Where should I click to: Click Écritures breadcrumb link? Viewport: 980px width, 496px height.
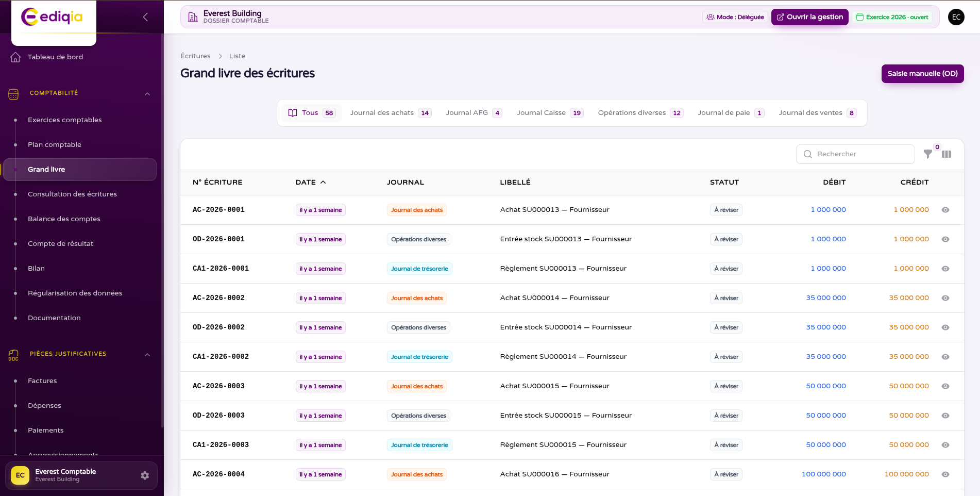[195, 56]
